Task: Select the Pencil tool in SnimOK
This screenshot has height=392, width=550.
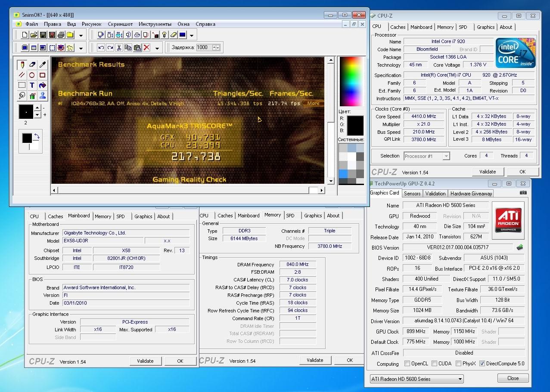Action: click(x=22, y=65)
